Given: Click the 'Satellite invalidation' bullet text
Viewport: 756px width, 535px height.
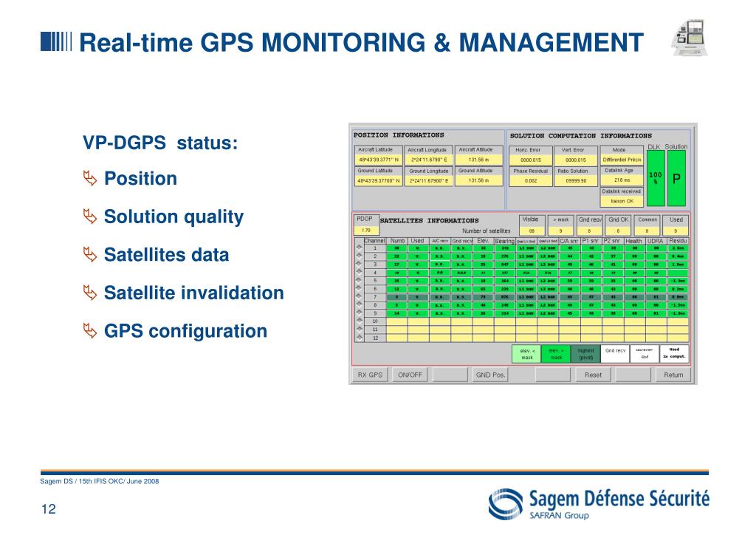Looking at the screenshot, I should (x=194, y=293).
